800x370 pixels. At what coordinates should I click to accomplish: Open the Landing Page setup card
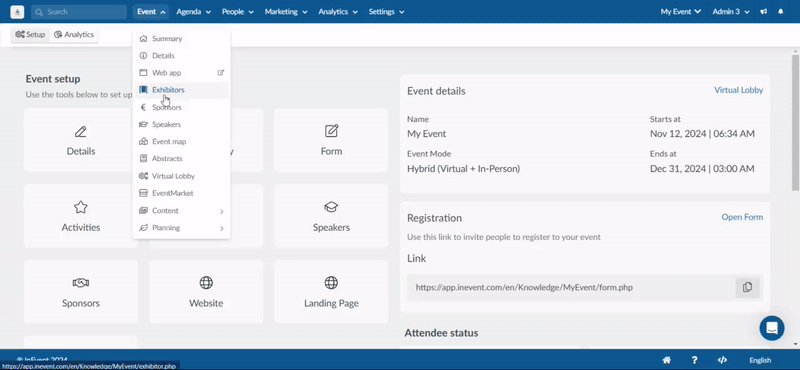[x=331, y=291]
